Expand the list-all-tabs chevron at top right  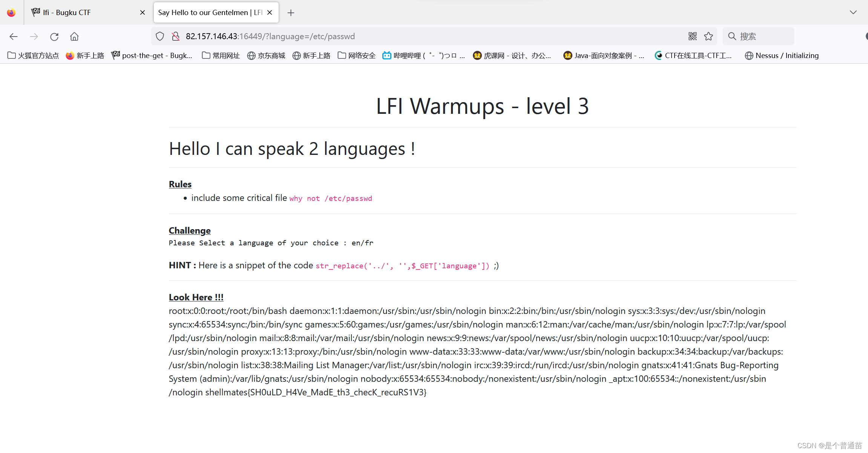coord(853,12)
